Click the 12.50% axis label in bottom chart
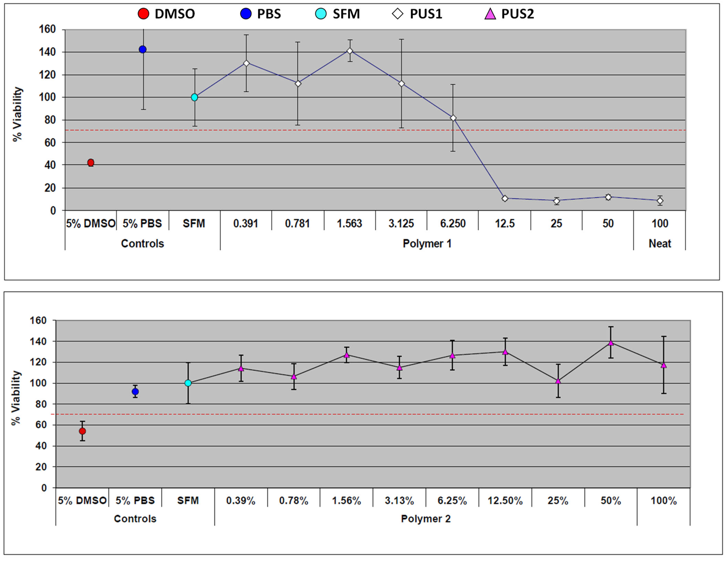This screenshot has height=562, width=728. 505,501
